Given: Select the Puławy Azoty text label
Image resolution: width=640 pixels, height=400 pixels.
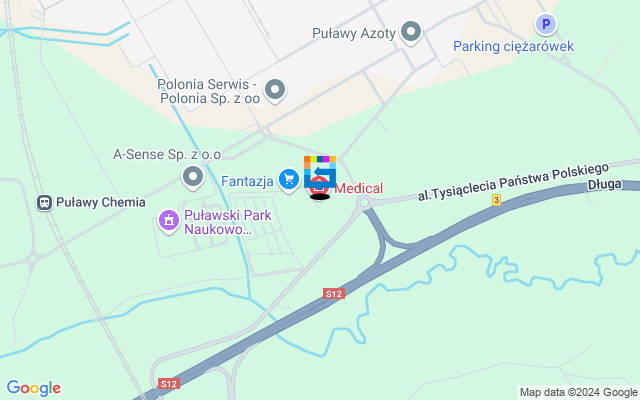Looking at the screenshot, I should click(x=354, y=33).
